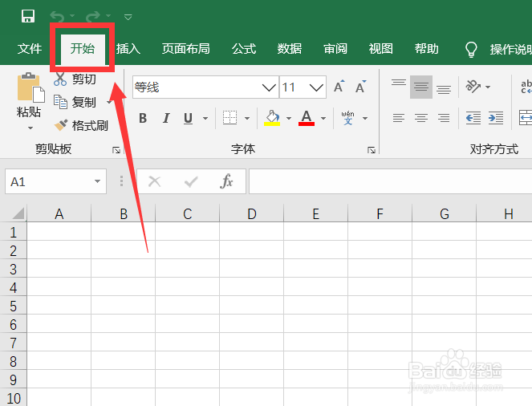The width and height of the screenshot is (532, 406).
Task: Click the 操作说明 Tell Me search text
Action: pos(510,50)
